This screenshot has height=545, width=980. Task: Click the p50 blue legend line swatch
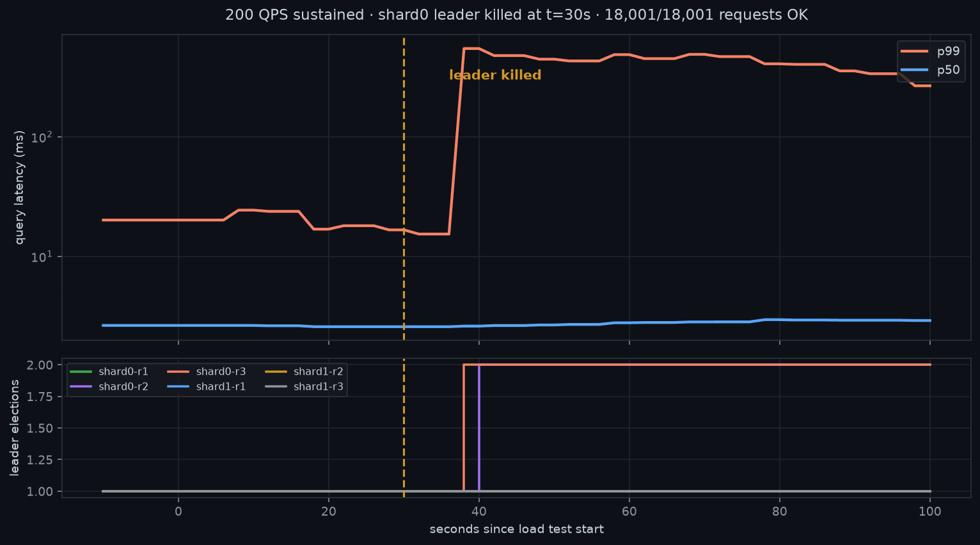click(914, 70)
